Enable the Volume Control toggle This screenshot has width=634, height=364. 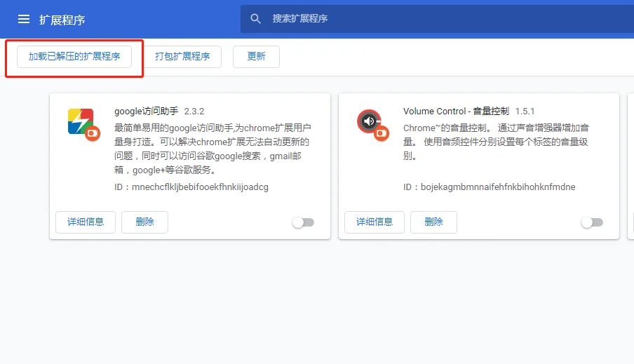tap(592, 222)
